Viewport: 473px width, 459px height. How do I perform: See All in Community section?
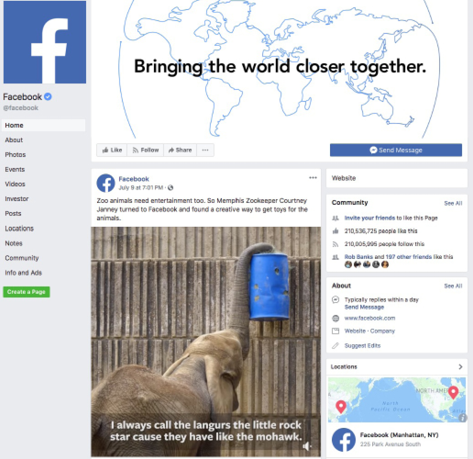453,203
